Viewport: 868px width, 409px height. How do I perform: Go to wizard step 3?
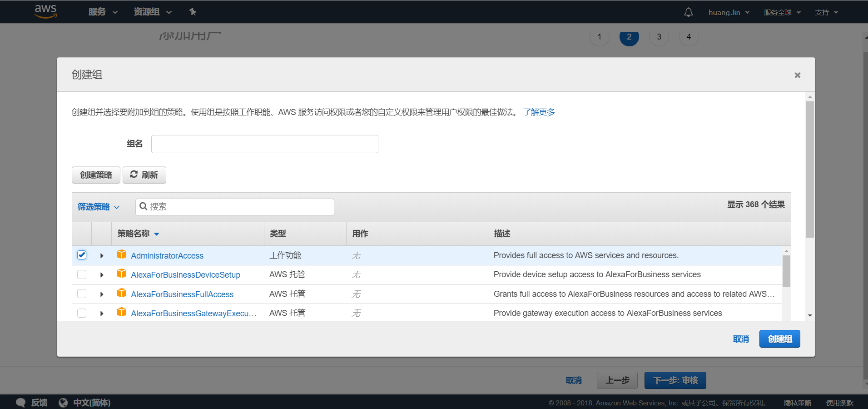click(x=659, y=37)
